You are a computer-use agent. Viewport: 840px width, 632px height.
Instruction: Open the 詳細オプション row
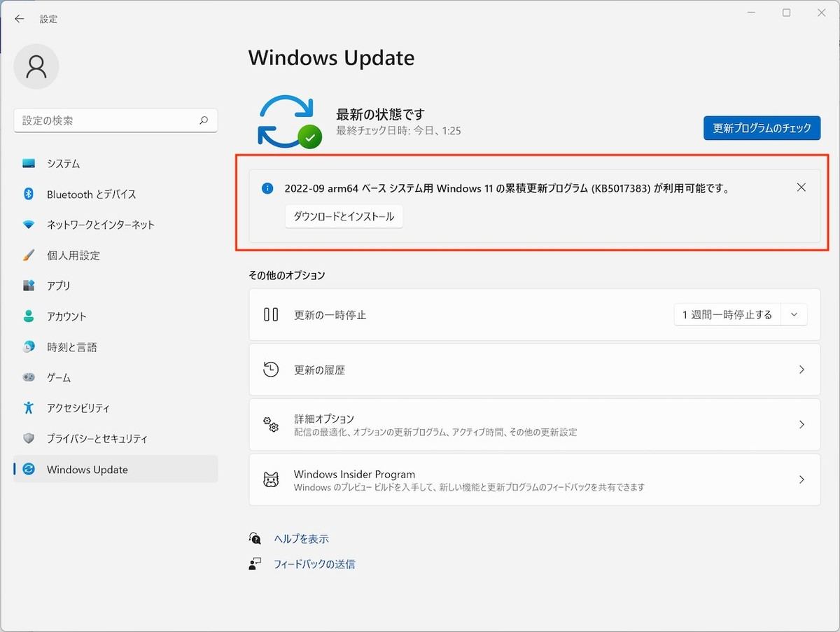(x=535, y=424)
